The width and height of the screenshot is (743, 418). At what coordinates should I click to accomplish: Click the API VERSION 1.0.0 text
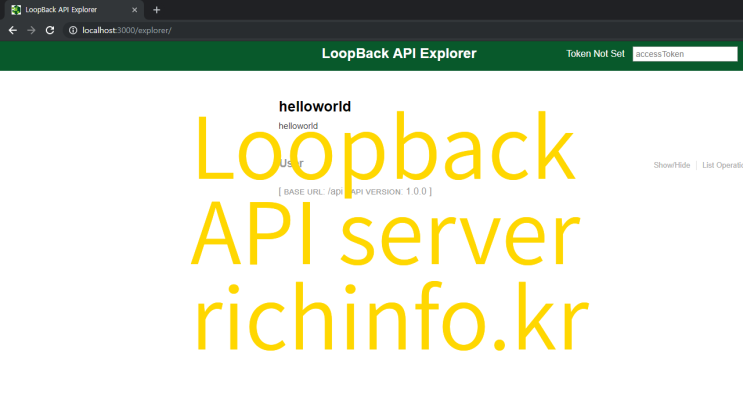[x=390, y=191]
